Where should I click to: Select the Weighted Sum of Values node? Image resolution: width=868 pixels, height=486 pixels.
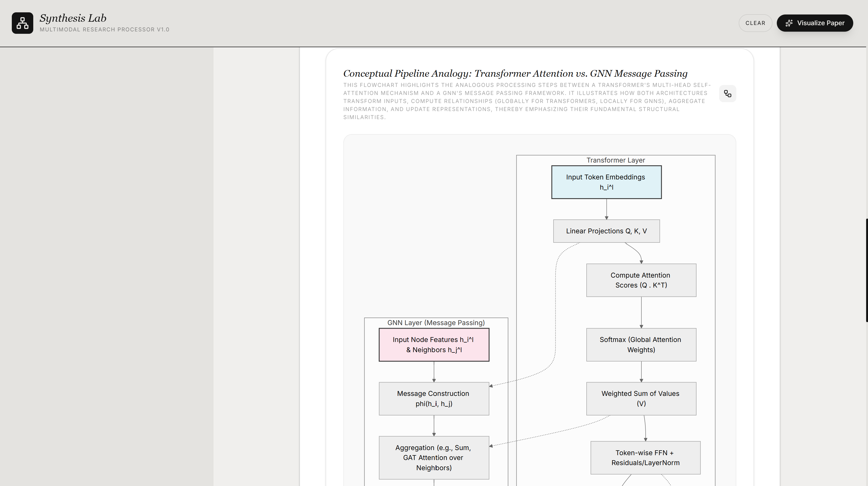pyautogui.click(x=641, y=398)
